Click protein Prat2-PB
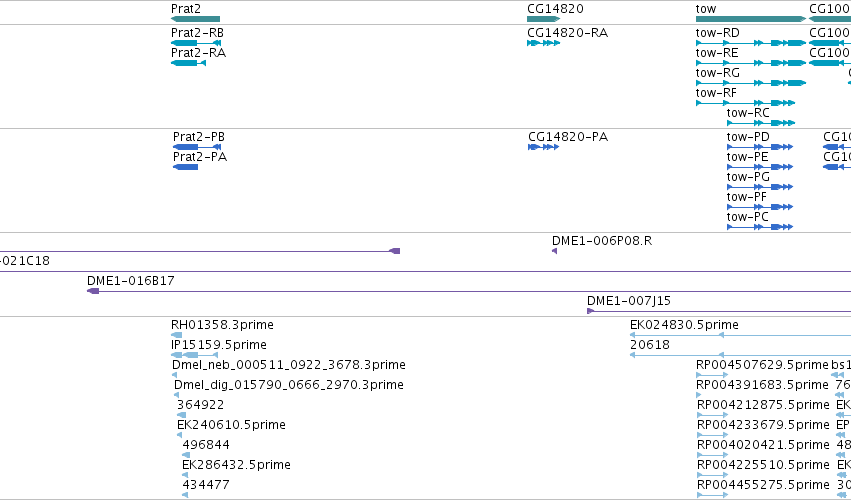Image resolution: width=851 pixels, height=500 pixels. click(197, 147)
